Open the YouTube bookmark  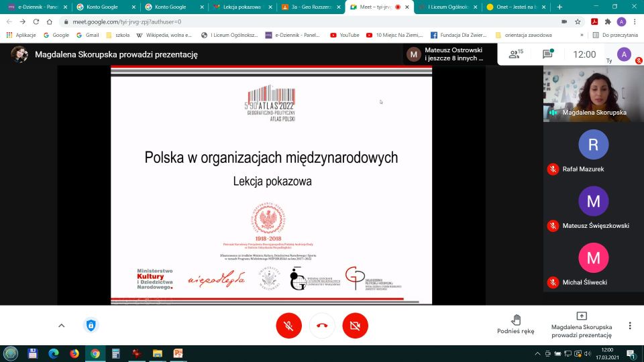(344, 35)
